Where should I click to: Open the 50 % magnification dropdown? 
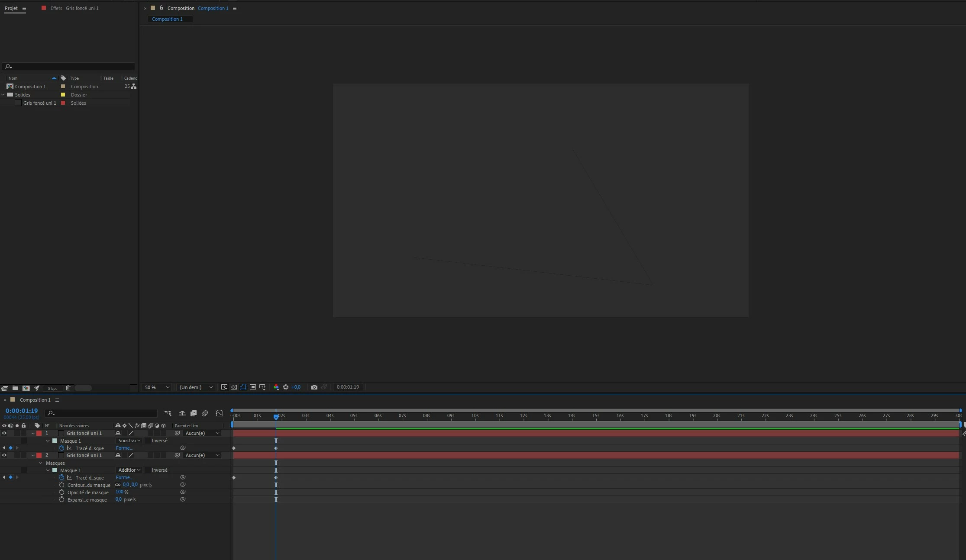157,387
